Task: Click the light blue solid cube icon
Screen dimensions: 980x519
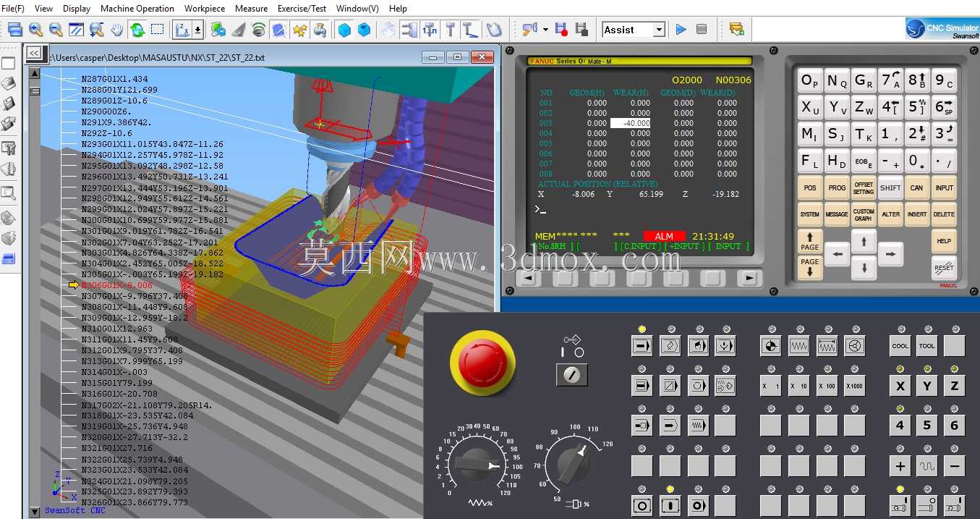Action: click(344, 30)
